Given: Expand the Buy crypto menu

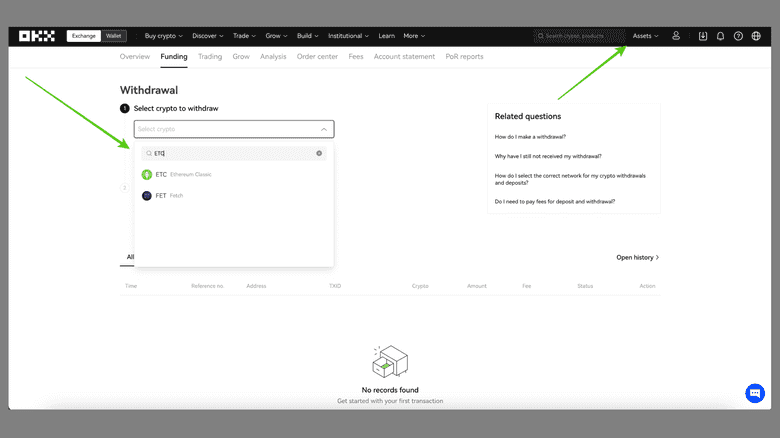Looking at the screenshot, I should (166, 36).
